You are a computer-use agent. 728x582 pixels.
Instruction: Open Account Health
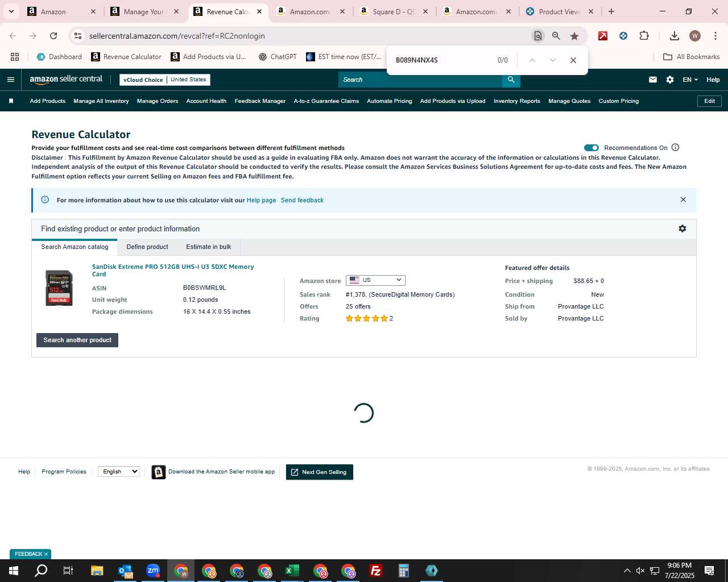click(x=206, y=101)
